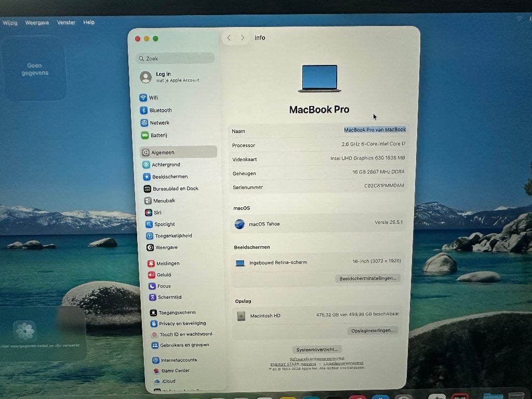Select the Spotlight magnifier icon

point(149,224)
